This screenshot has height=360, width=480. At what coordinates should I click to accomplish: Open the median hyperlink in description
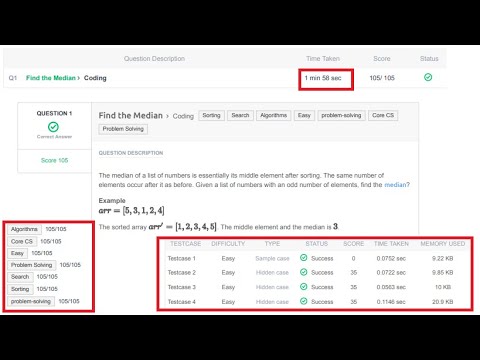tap(395, 185)
